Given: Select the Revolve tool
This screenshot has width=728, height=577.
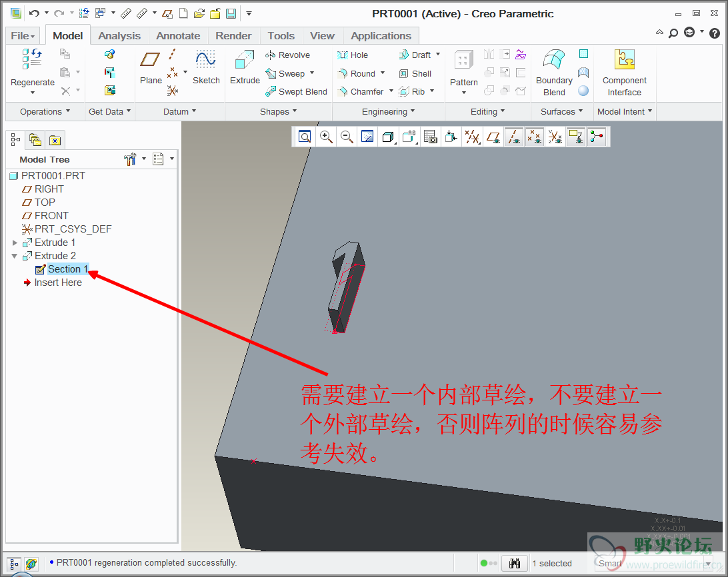Looking at the screenshot, I should coord(287,55).
